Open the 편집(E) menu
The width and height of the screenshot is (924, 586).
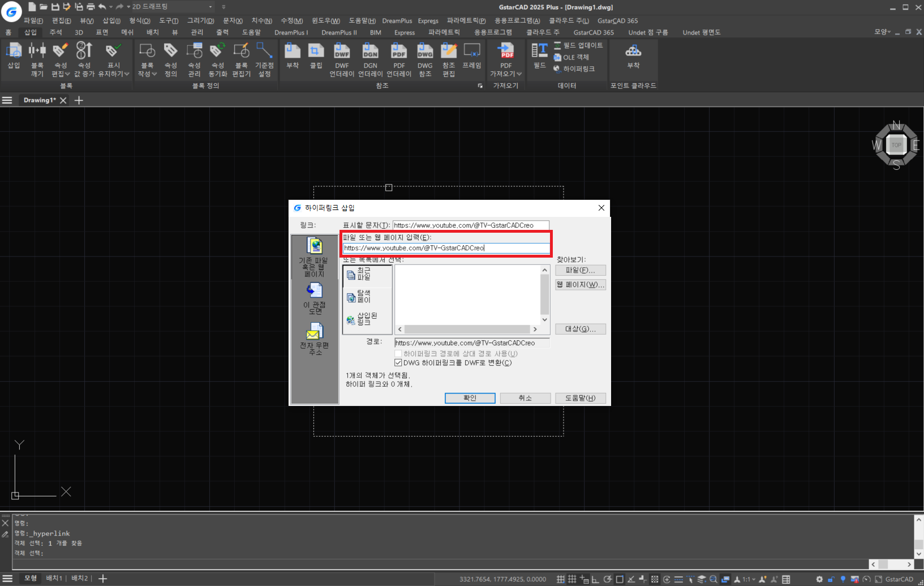pos(62,21)
